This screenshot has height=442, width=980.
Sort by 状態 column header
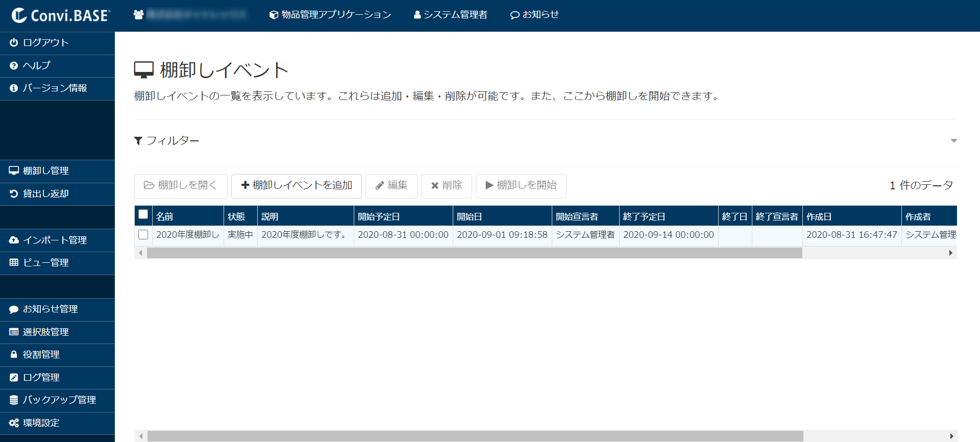240,216
